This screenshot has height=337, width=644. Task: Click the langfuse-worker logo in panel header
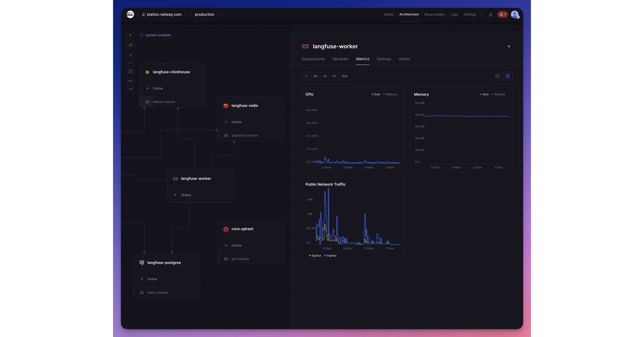click(x=306, y=46)
